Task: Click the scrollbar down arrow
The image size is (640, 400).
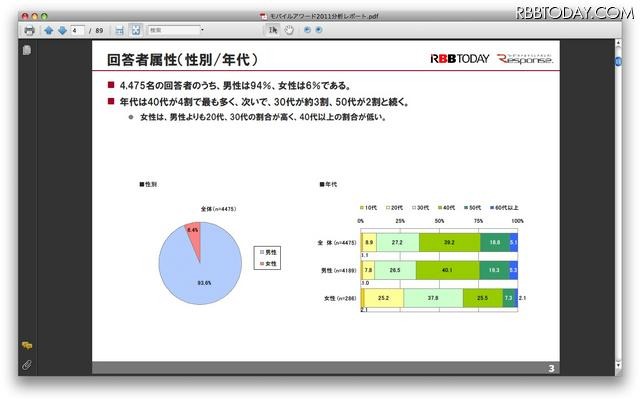Action: pyautogui.click(x=618, y=364)
